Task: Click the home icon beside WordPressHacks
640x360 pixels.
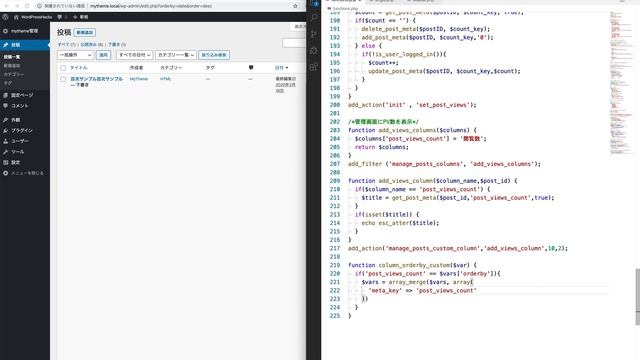Action: coord(16,17)
